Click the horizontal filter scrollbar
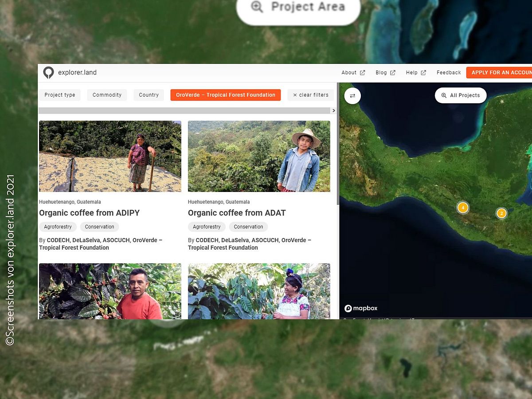The height and width of the screenshot is (399, 532). point(184,110)
